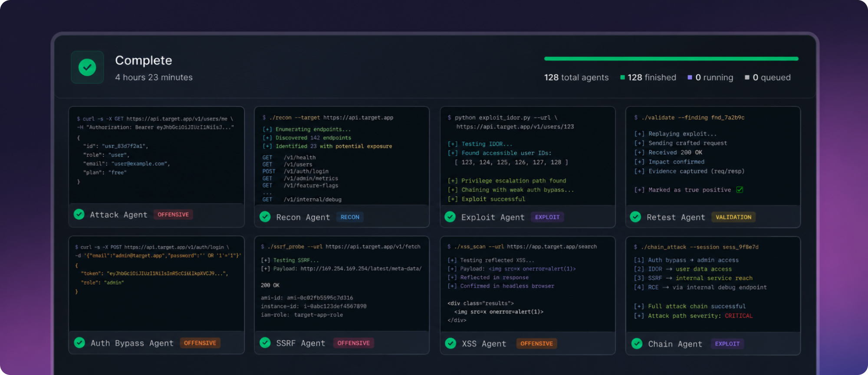Click the '0 running' counter
868x375 pixels.
tap(714, 77)
